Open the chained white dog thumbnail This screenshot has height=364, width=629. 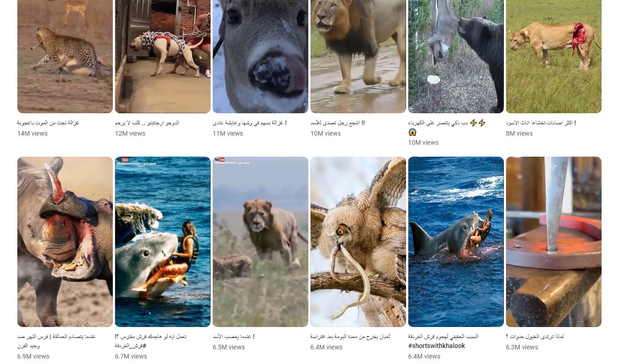point(163,57)
